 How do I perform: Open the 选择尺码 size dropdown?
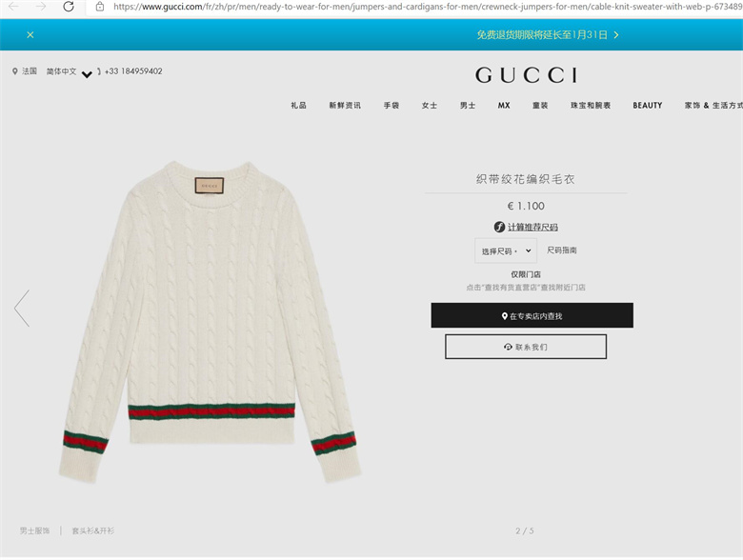506,250
